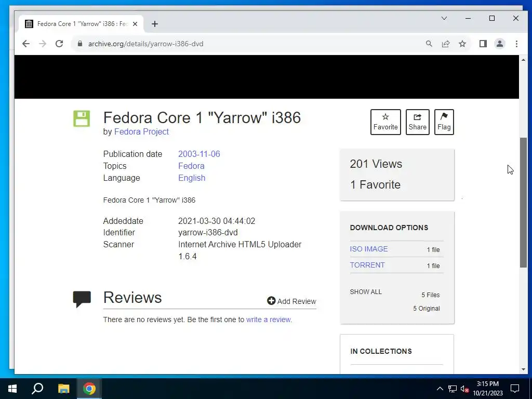Open muted volume tray icon
Viewport: 532px width, 399px height.
[464, 389]
